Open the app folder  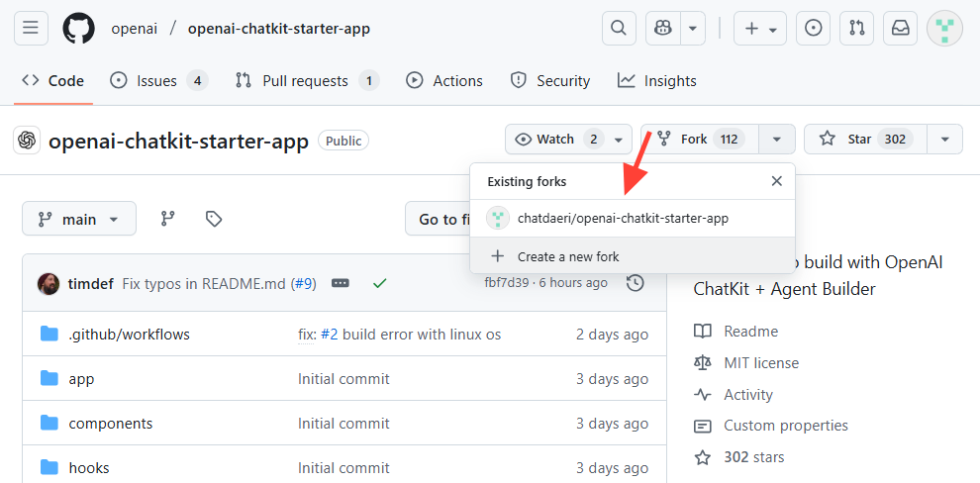(81, 379)
